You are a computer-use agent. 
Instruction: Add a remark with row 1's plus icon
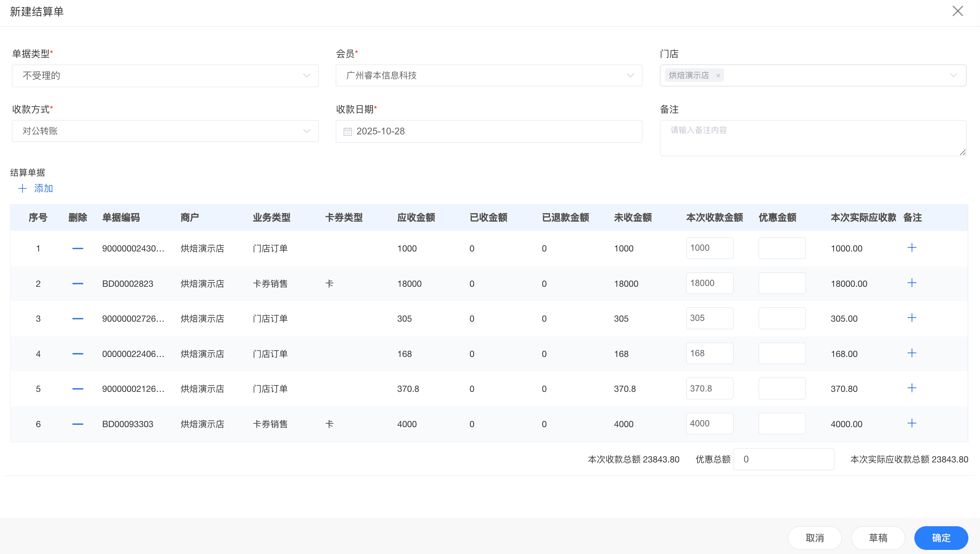click(x=911, y=248)
